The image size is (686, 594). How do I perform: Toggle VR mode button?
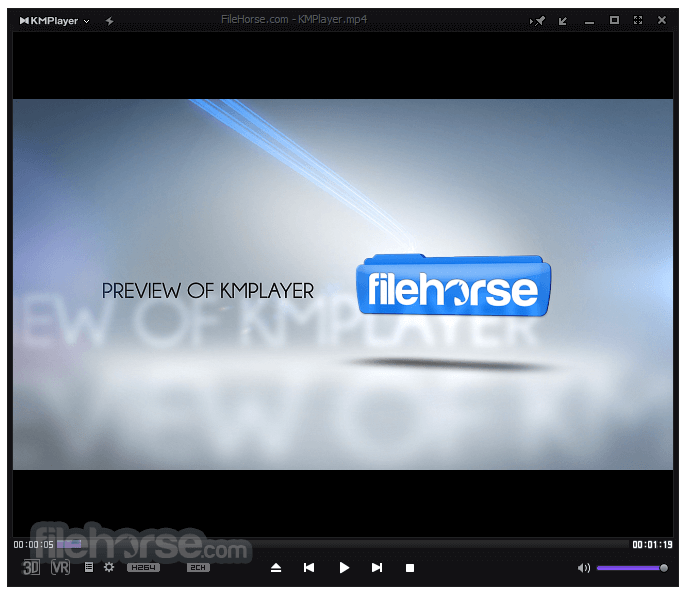coord(60,567)
